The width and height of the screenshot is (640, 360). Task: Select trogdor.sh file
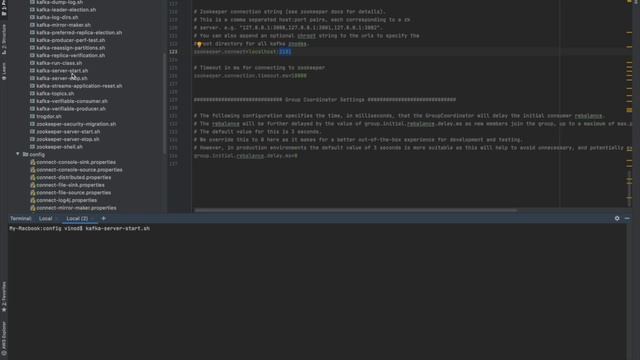click(49, 116)
